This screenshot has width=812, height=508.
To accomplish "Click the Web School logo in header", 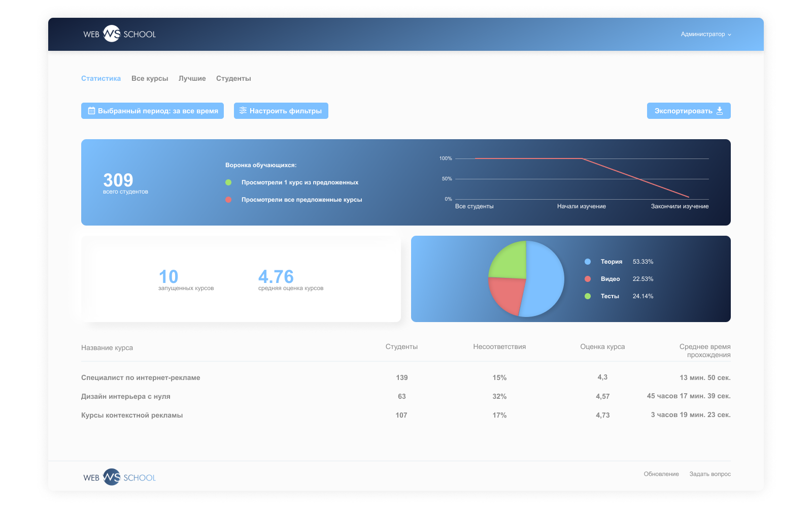I will [119, 34].
